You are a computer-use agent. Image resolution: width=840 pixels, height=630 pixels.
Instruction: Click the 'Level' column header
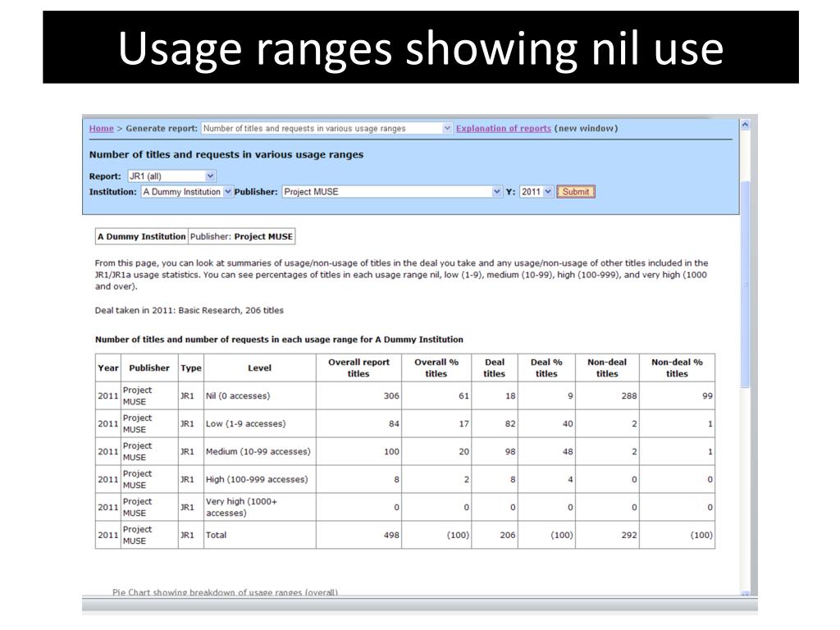[x=260, y=368]
